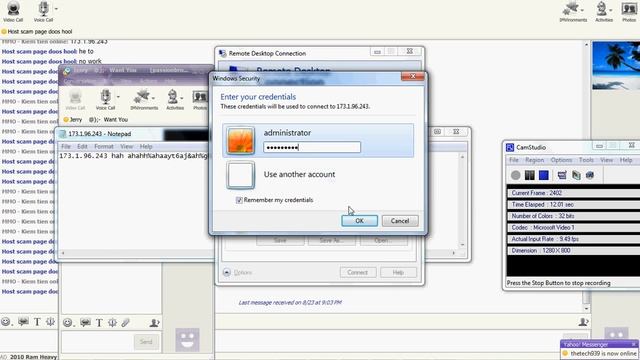640x360 pixels.
Task: Click text format T in leftmost chat toolbar
Action: (x=37, y=322)
